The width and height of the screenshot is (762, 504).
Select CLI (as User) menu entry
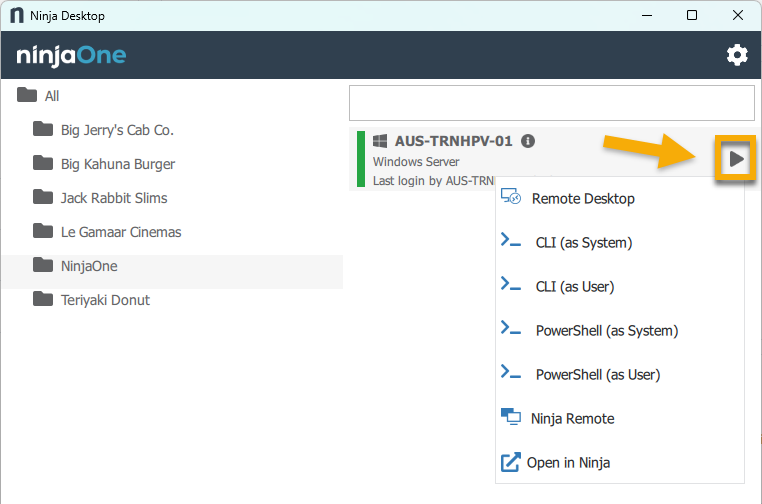pyautogui.click(x=574, y=286)
